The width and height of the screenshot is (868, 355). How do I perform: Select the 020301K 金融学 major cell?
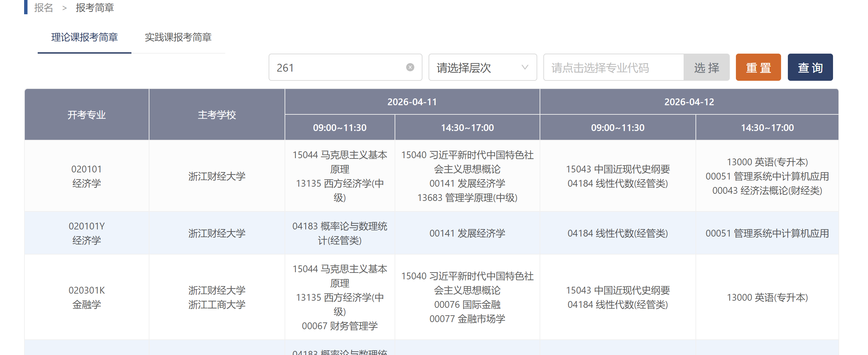[x=87, y=297]
